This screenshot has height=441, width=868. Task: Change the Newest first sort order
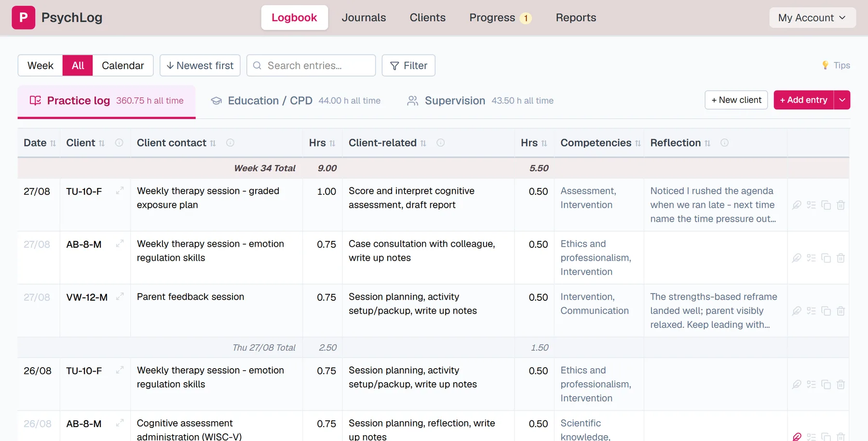200,66
